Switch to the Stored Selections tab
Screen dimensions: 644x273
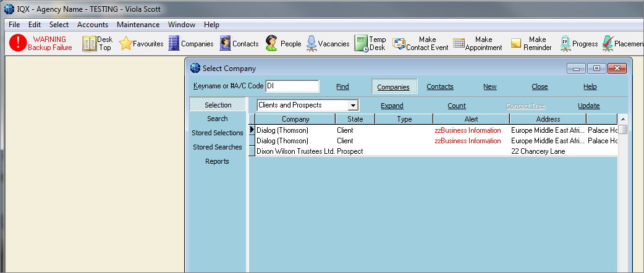(x=218, y=133)
